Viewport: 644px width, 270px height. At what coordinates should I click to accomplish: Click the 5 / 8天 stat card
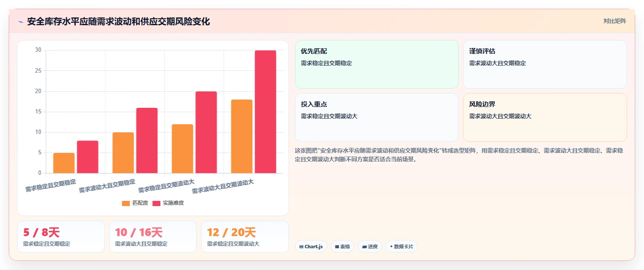[x=61, y=237]
